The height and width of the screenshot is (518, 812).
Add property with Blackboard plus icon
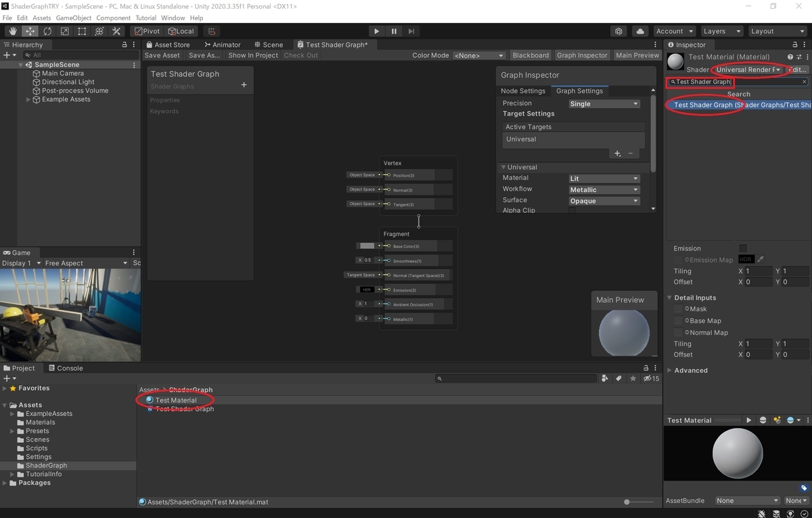(x=244, y=85)
